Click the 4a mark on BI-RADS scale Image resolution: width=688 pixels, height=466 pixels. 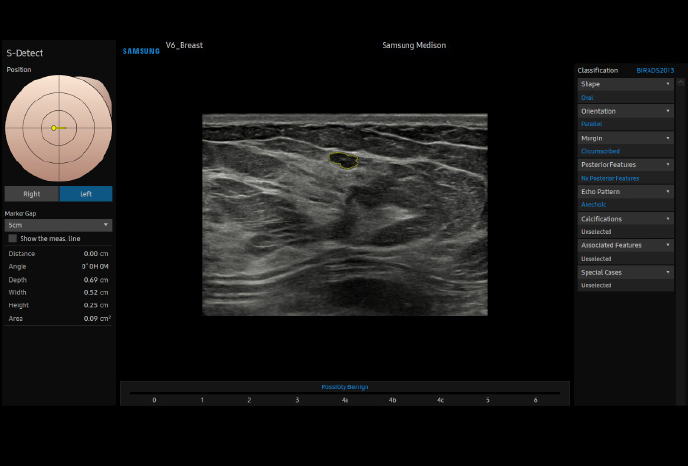click(x=345, y=400)
